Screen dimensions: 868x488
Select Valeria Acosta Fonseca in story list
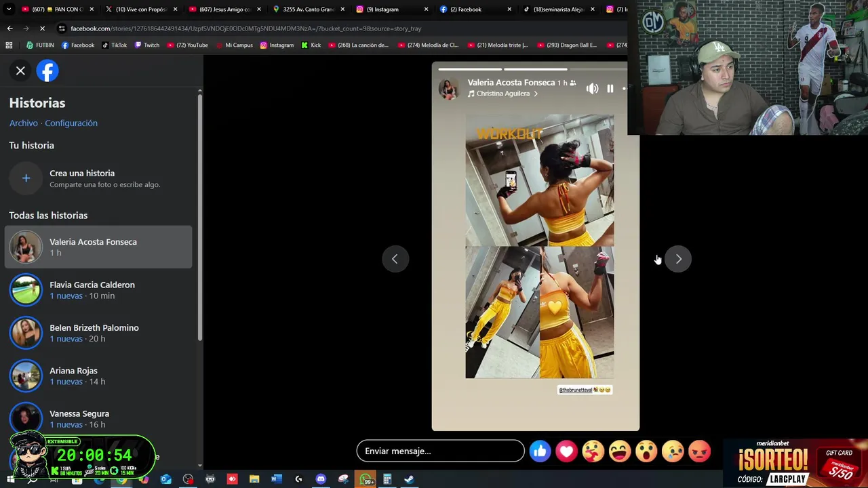[x=98, y=247]
